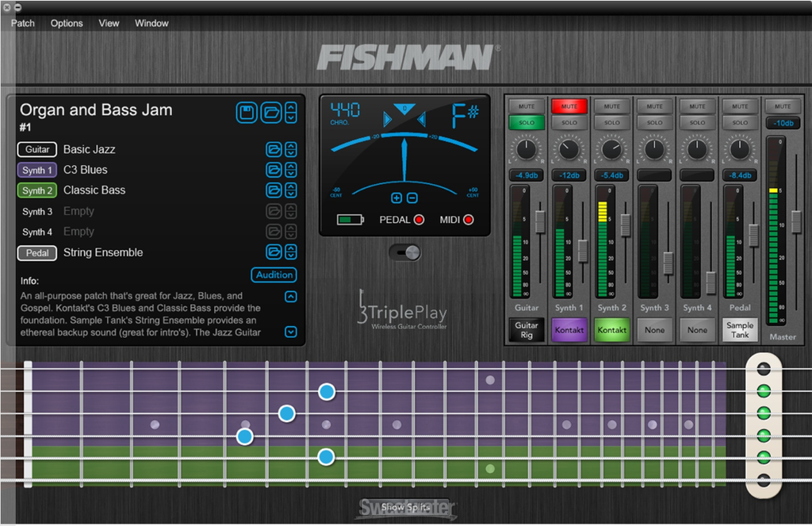Mute the Synth 1 mixer channel
The height and width of the screenshot is (526, 812).
click(x=569, y=104)
